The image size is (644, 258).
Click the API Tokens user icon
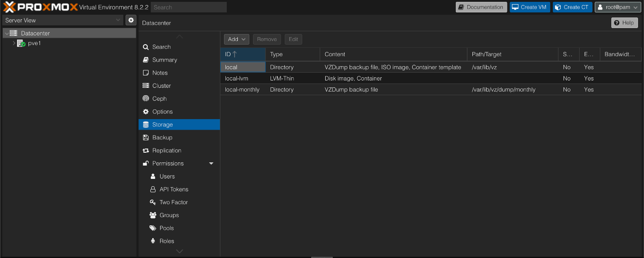153,189
